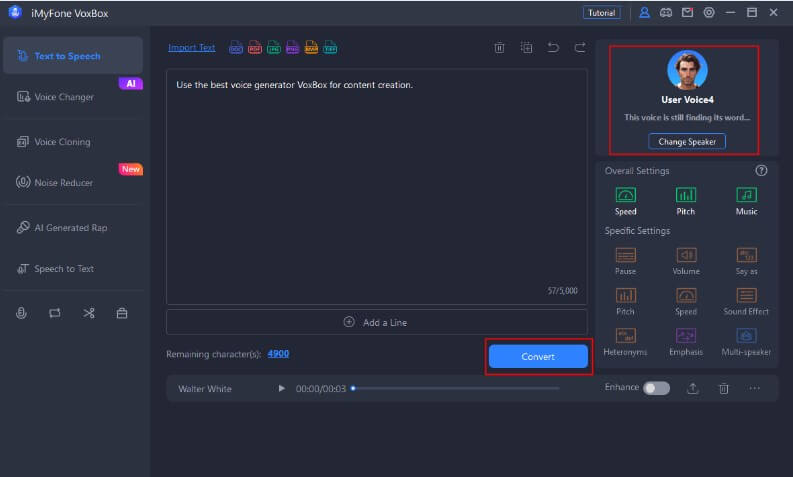Image resolution: width=793 pixels, height=477 pixels.
Task: Open the overall Pitch setting
Action: click(686, 201)
